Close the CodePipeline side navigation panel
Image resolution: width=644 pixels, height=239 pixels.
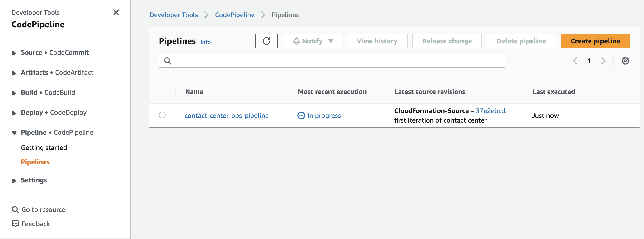[x=116, y=13]
